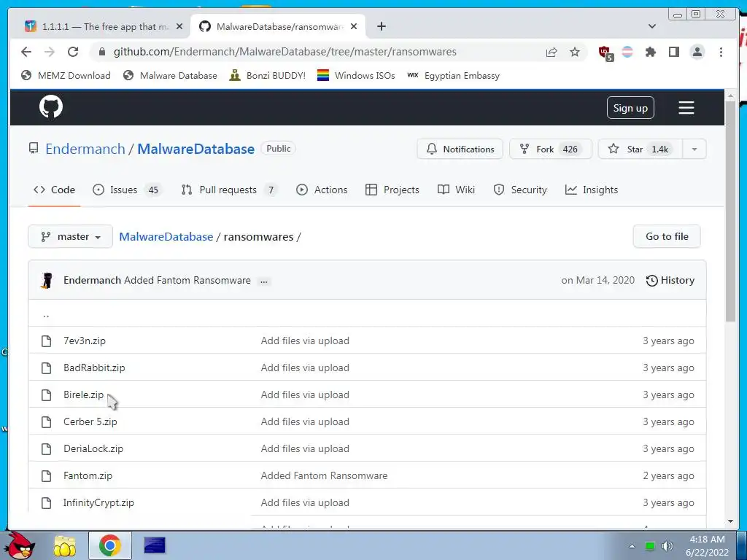Show hidden system tray icons arrow
The width and height of the screenshot is (747, 560).
(x=632, y=546)
